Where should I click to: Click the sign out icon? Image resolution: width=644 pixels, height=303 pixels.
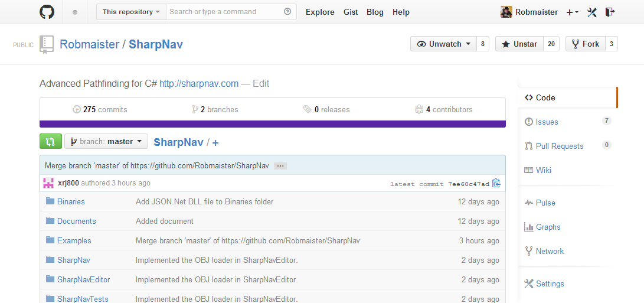(x=610, y=12)
